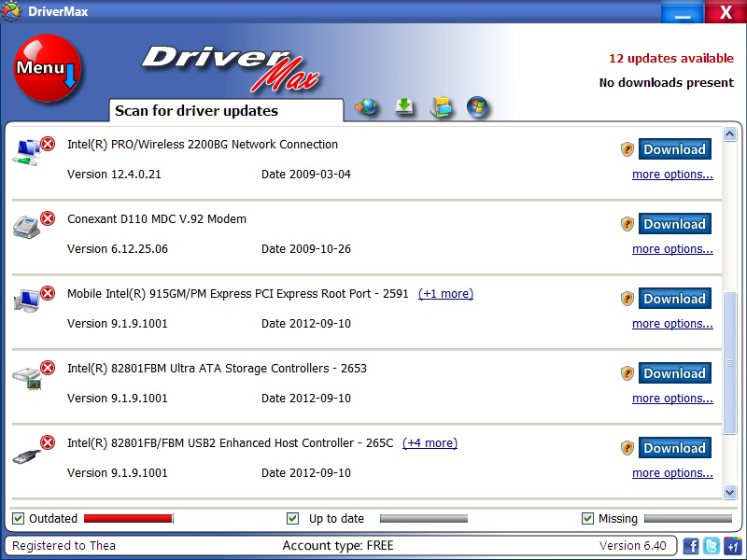Open more options for USB2 Enhanced Host Controller
Viewport: 747px width, 560px height.
pos(672,473)
